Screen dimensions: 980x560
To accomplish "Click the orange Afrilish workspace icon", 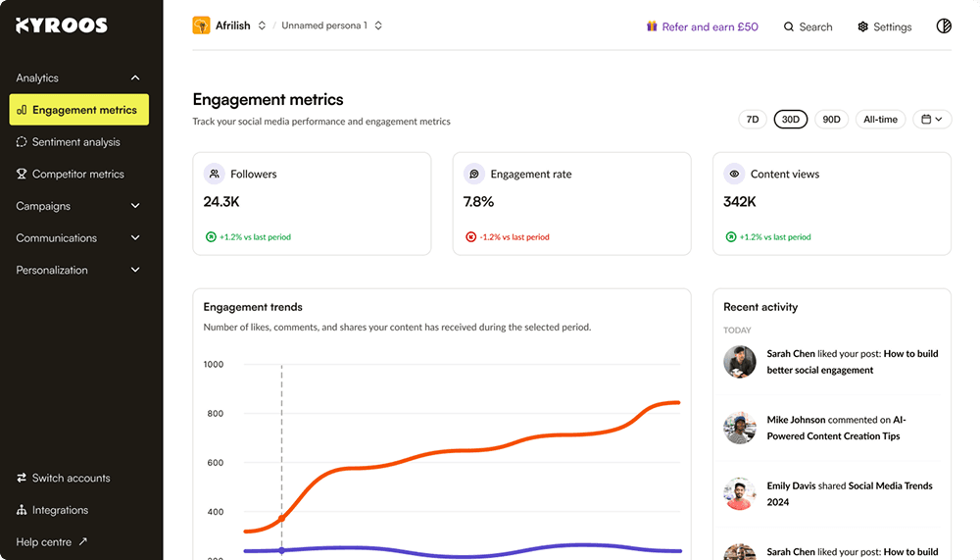I will 202,26.
